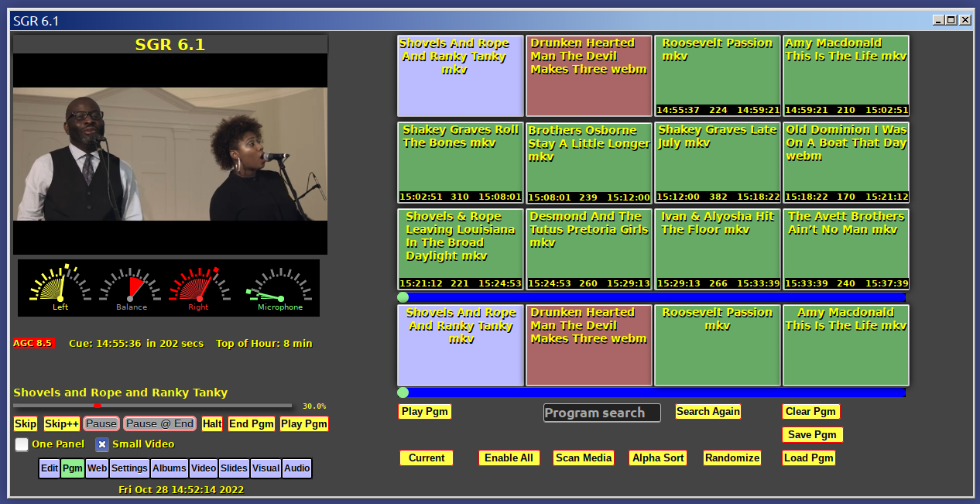980x504 pixels.
Task: Select Shakey Graves Late July tile
Action: tap(718, 163)
